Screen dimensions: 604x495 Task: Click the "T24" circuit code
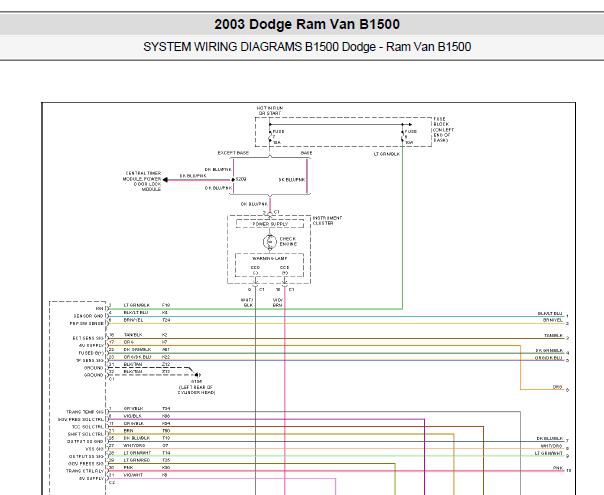(x=166, y=320)
